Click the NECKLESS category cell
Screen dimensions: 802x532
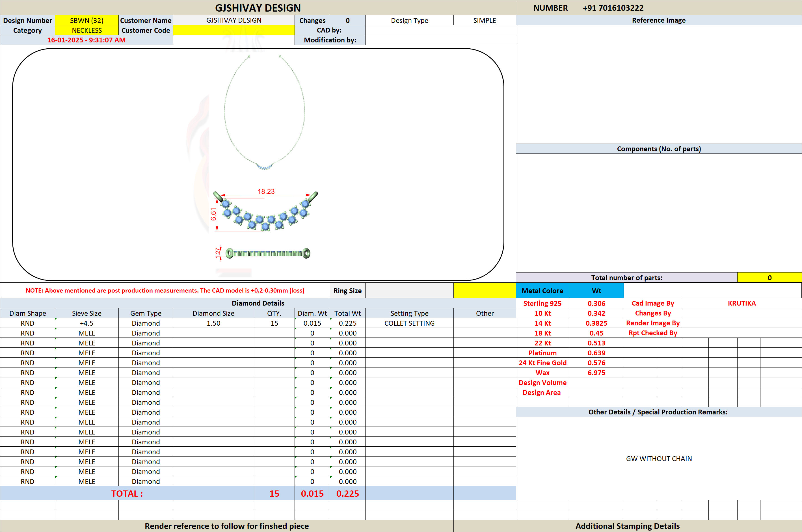(87, 30)
